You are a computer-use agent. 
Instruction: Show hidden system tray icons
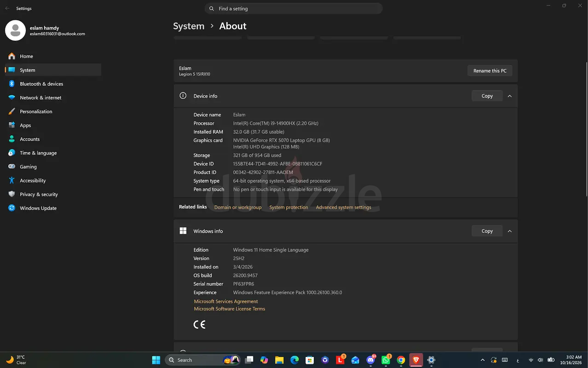pyautogui.click(x=482, y=360)
